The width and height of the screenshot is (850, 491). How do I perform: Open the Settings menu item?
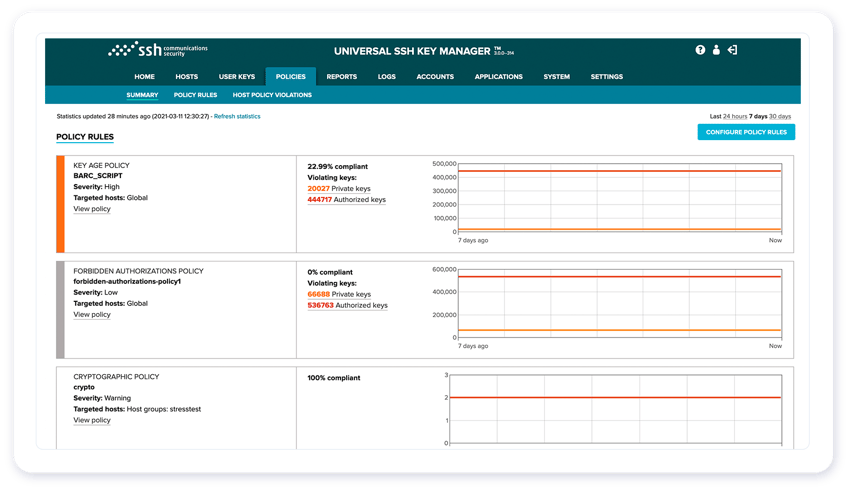[606, 77]
